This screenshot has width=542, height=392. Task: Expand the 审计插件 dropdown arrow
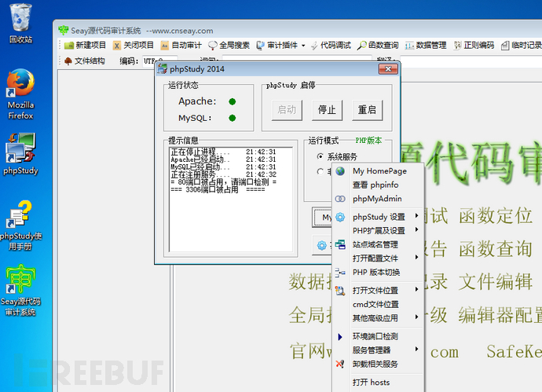[x=303, y=46]
